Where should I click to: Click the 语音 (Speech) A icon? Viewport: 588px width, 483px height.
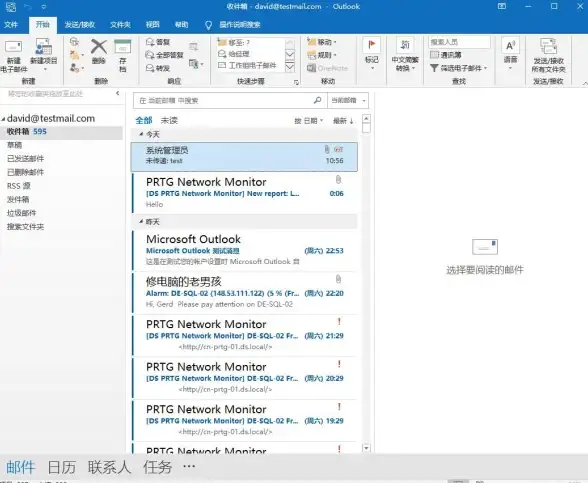tap(510, 46)
